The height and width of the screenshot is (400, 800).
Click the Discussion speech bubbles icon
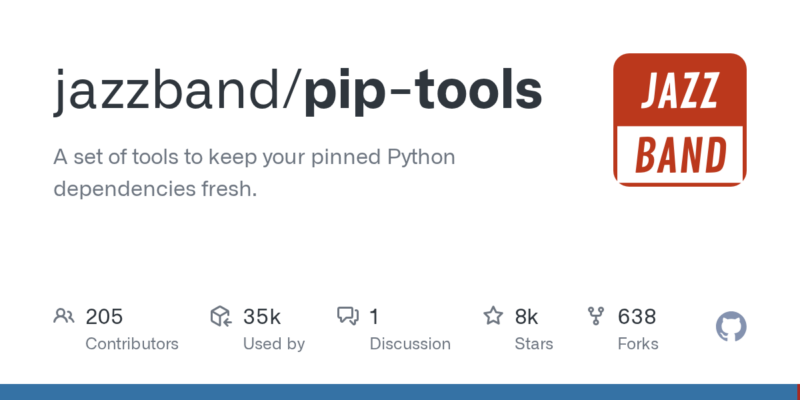point(348,317)
